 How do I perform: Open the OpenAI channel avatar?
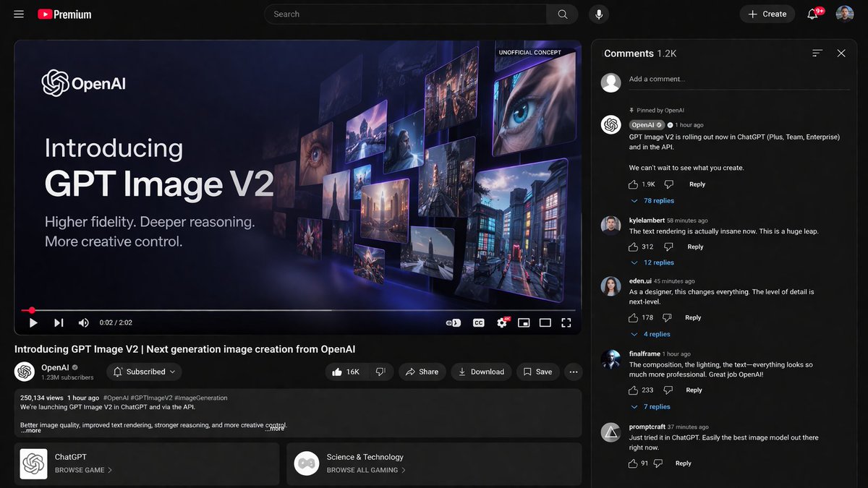(x=25, y=372)
